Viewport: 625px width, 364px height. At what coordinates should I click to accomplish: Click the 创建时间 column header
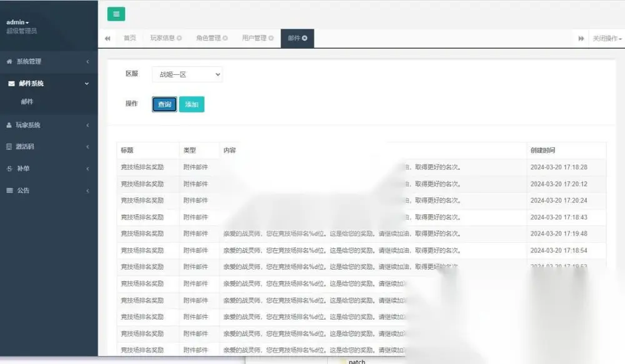coord(542,150)
